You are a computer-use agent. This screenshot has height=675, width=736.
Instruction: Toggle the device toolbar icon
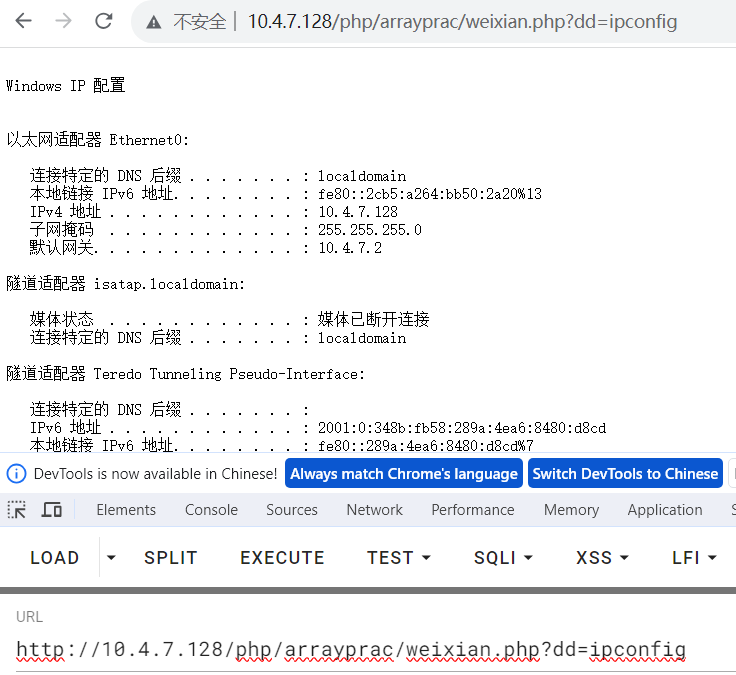point(52,510)
